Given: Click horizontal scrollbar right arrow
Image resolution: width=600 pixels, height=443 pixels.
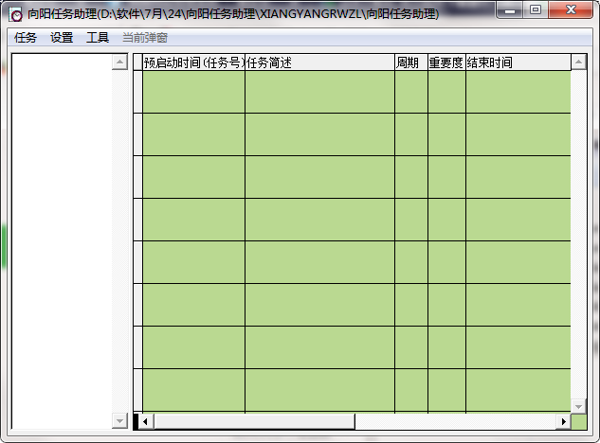Looking at the screenshot, I should pyautogui.click(x=561, y=422).
